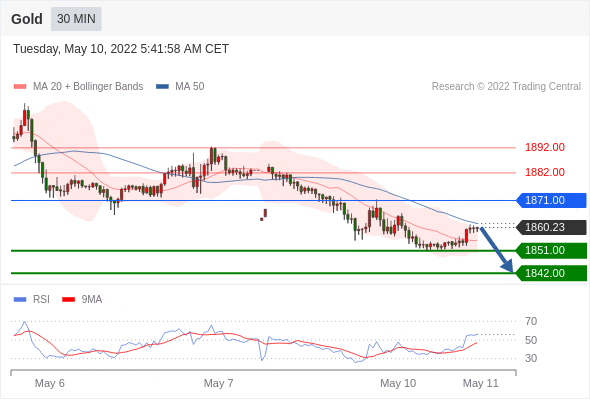Click the May 7 timeline label
Viewport: 590px width, 400px height.
pyautogui.click(x=218, y=383)
